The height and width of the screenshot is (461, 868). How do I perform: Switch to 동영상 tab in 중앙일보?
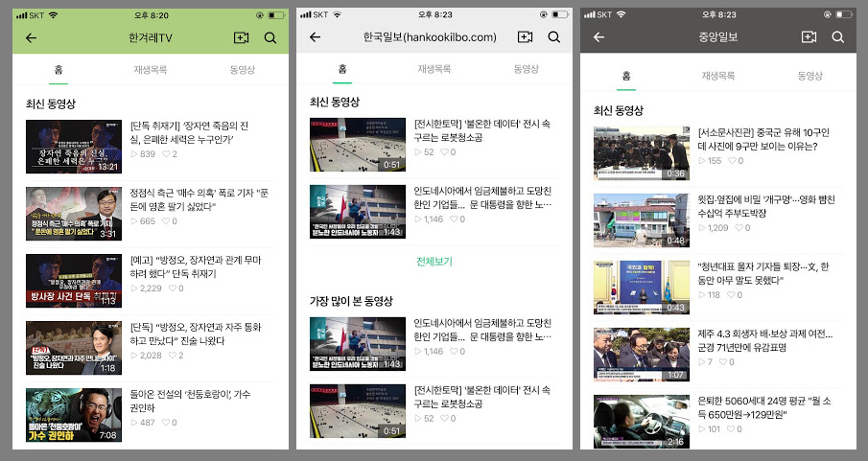tap(810, 76)
